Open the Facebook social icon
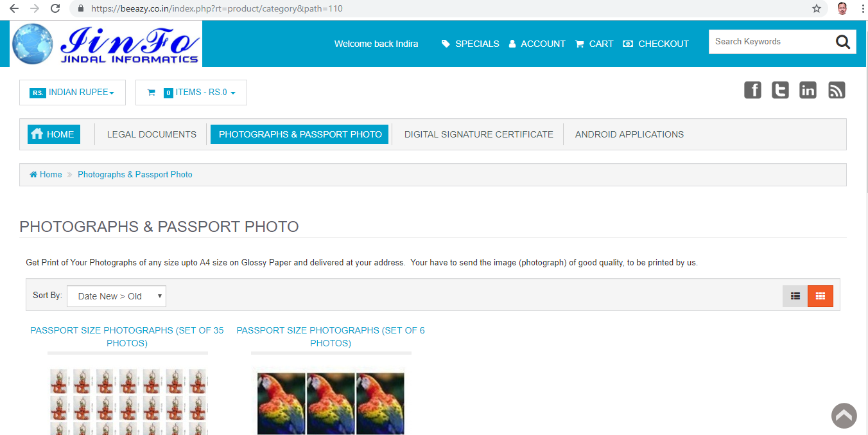 (x=752, y=91)
